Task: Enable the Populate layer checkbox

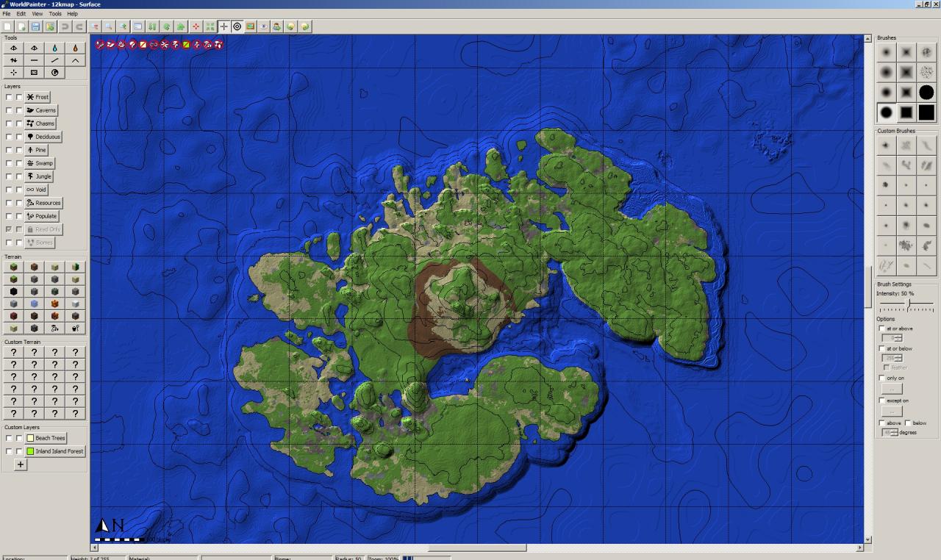Action: pyautogui.click(x=7, y=216)
